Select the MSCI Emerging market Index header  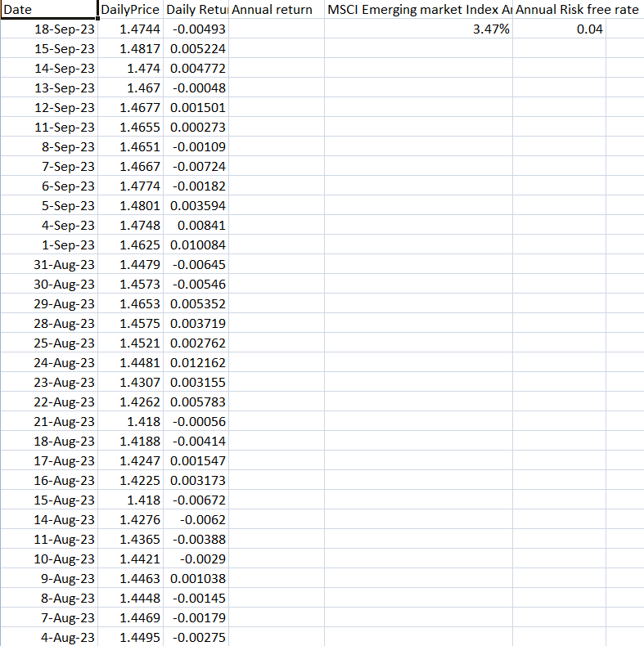[418, 10]
